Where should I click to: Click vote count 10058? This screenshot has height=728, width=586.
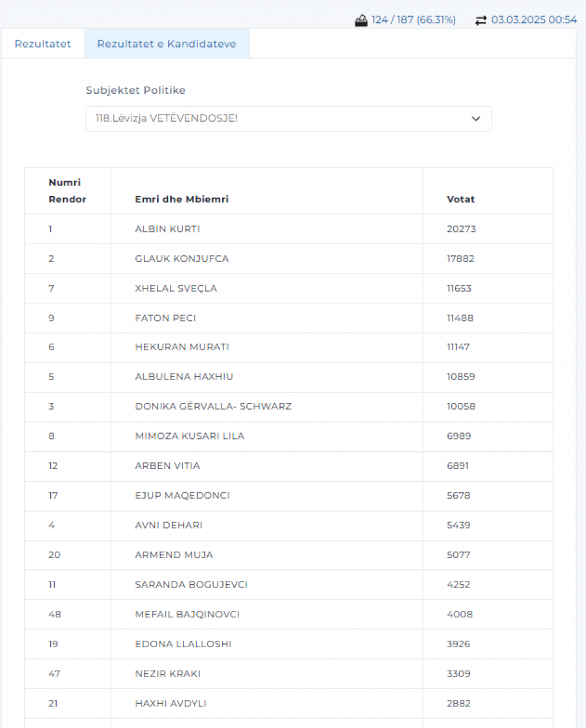[x=460, y=406]
